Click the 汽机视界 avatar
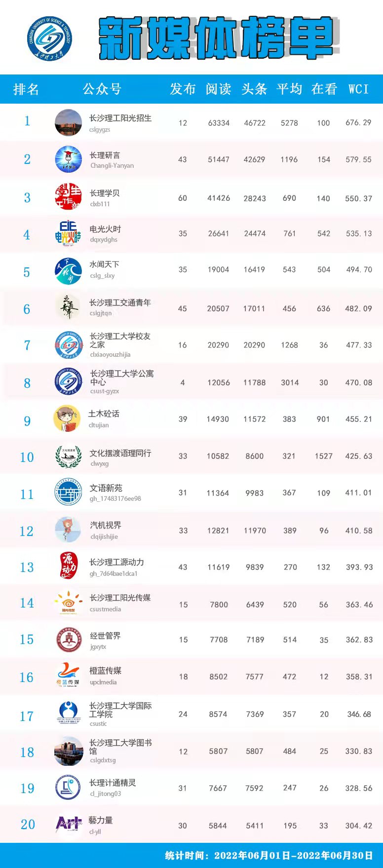This screenshot has width=383, height=868. click(68, 529)
